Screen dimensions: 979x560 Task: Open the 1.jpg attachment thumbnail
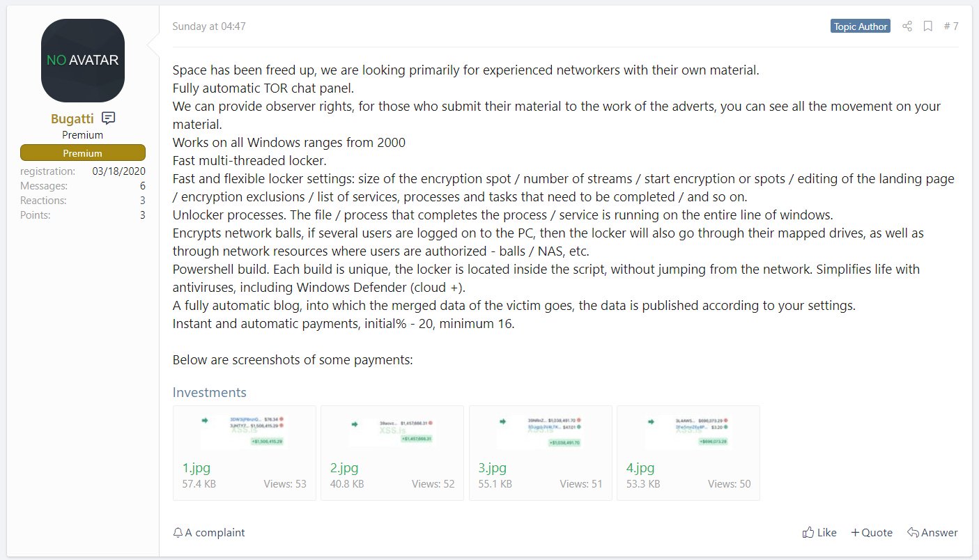[245, 431]
